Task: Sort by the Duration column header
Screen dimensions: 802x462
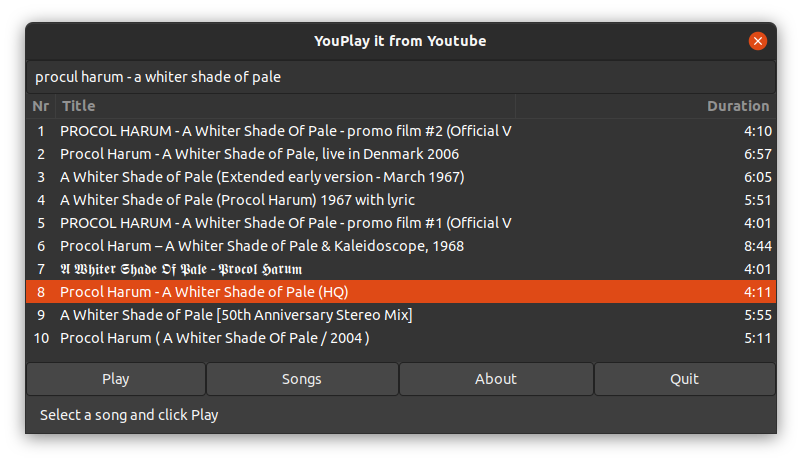Action: pyautogui.click(x=645, y=106)
